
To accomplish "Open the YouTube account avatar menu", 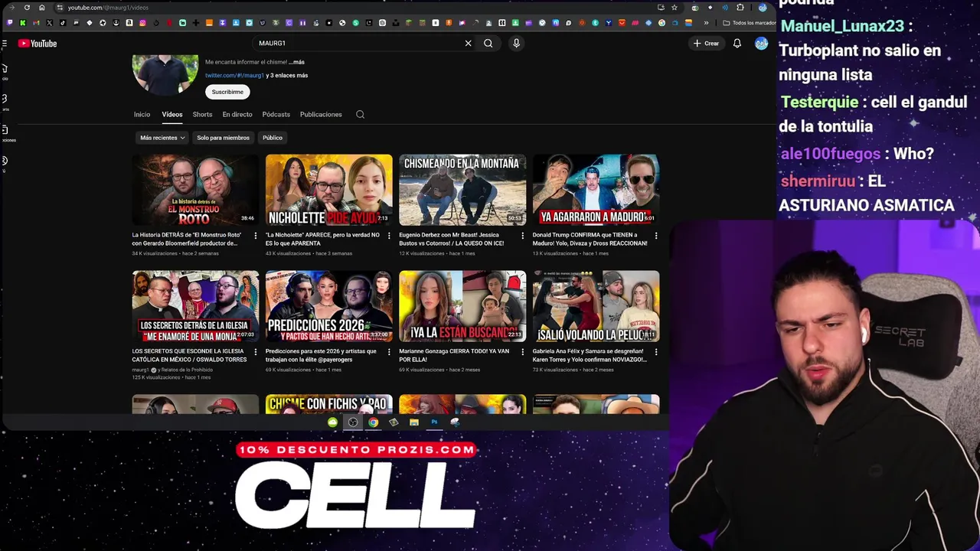I will tap(761, 44).
